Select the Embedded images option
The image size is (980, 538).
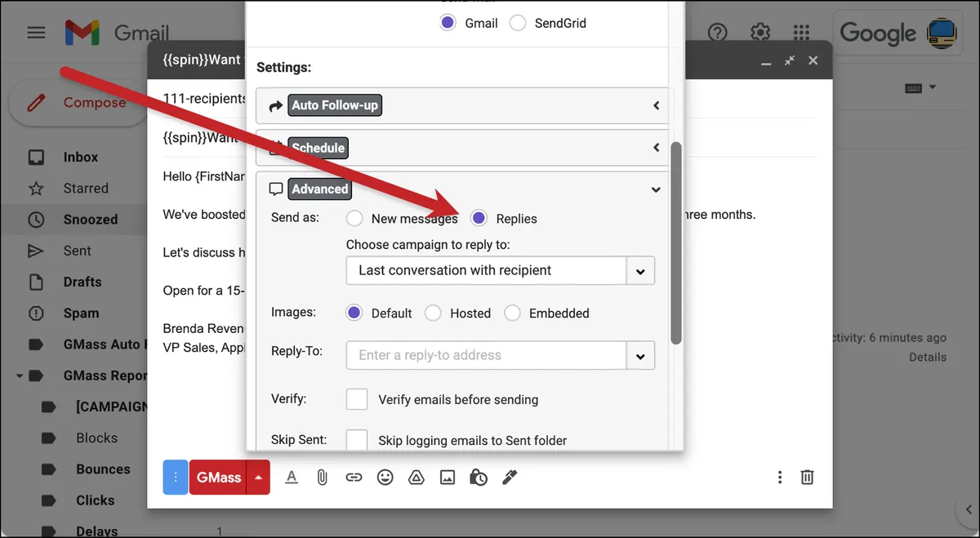pos(512,313)
